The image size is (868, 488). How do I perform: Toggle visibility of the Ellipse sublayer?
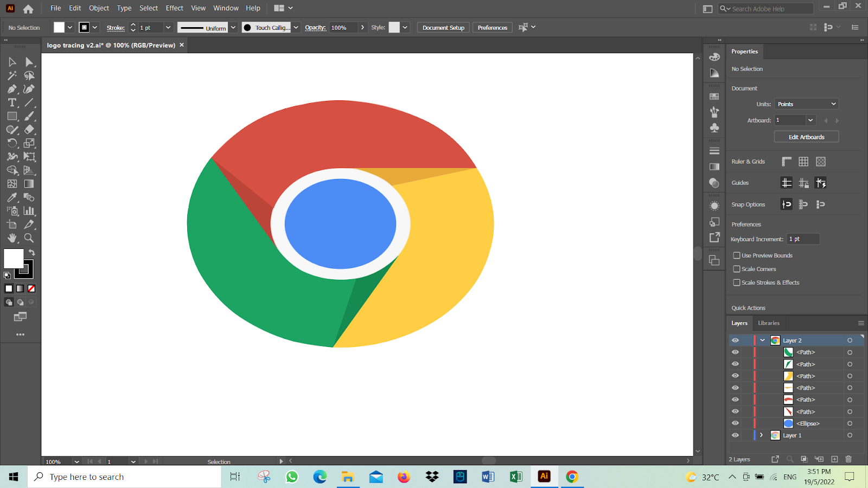coord(735,423)
